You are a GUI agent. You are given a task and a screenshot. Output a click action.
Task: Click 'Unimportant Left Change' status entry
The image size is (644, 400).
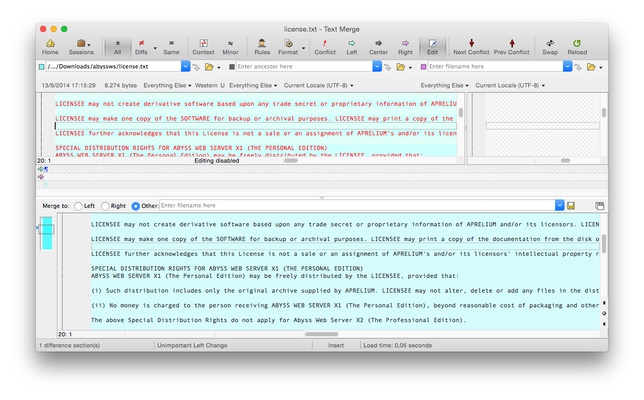pyautogui.click(x=192, y=345)
